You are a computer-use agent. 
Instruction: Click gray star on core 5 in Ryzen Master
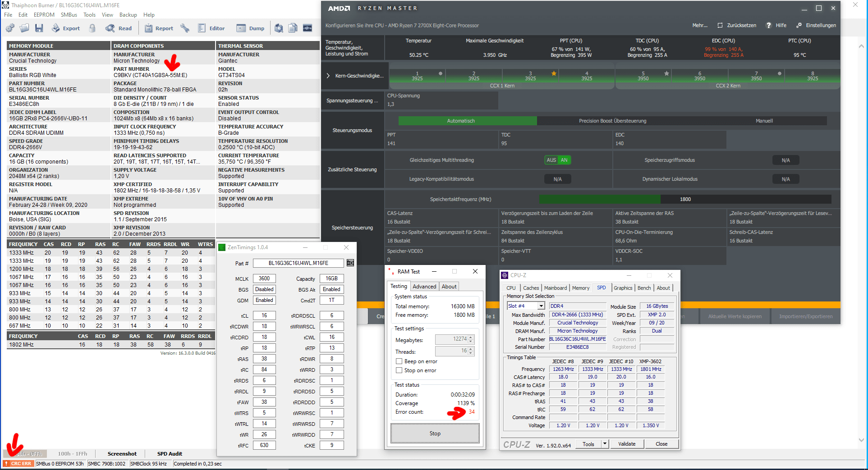coord(666,73)
